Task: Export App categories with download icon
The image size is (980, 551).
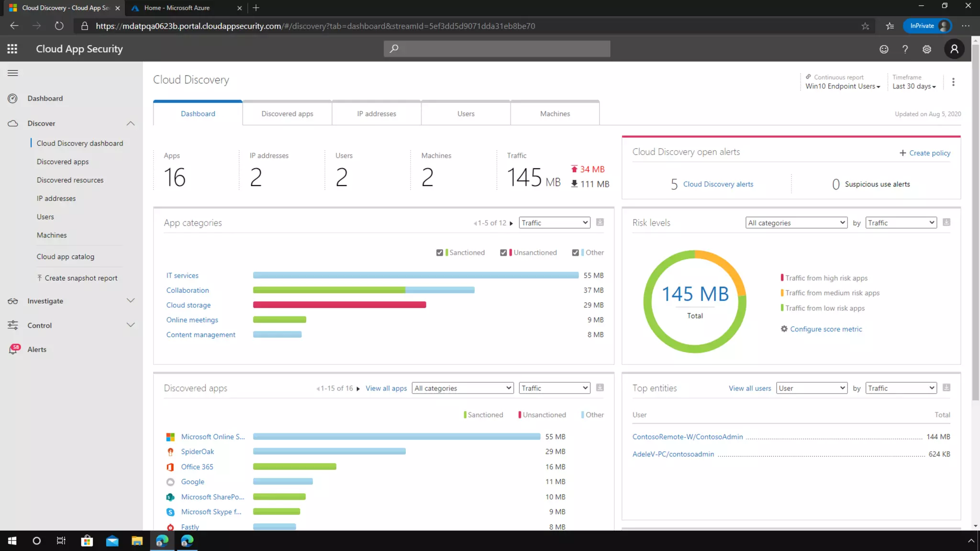Action: coord(600,222)
